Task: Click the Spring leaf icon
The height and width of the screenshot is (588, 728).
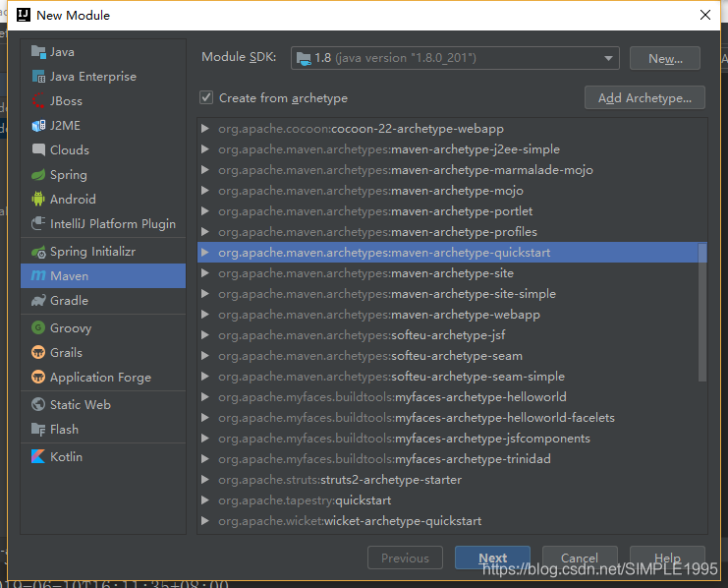Action: 38,175
